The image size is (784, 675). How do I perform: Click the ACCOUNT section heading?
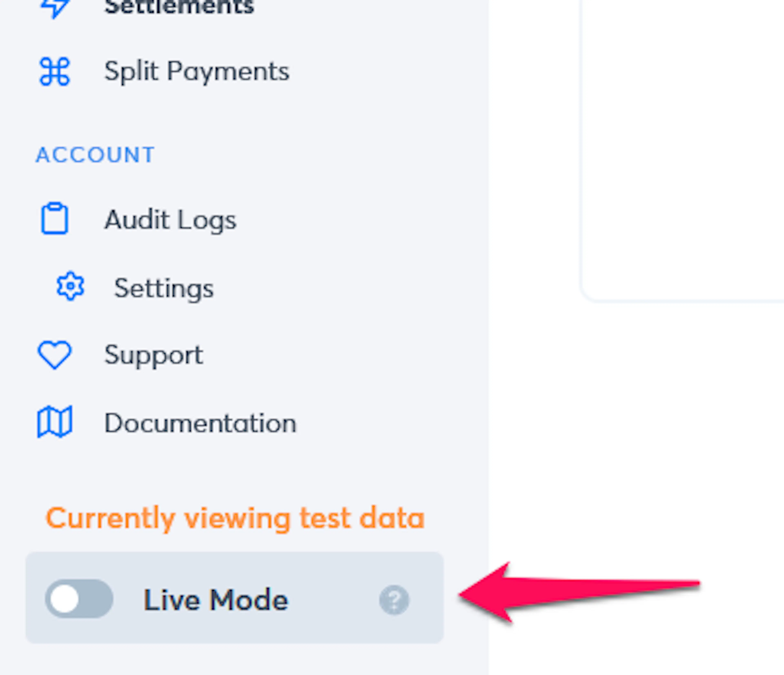(95, 155)
